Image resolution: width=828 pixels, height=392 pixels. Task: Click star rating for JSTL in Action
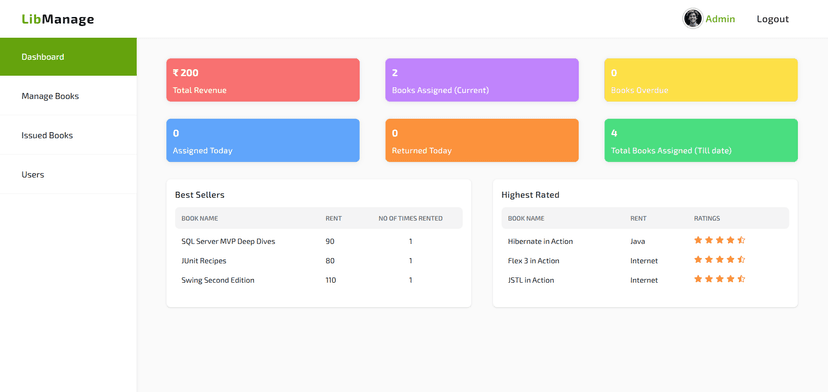[x=719, y=278]
